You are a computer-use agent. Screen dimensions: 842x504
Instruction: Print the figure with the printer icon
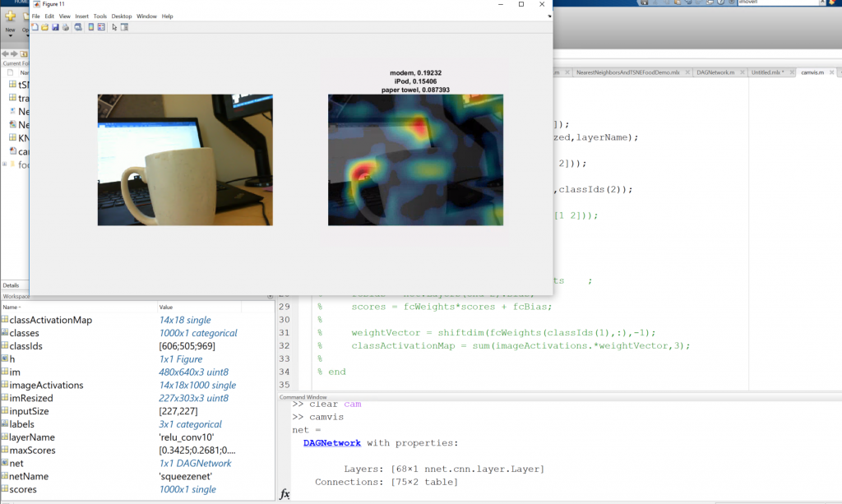(x=65, y=27)
